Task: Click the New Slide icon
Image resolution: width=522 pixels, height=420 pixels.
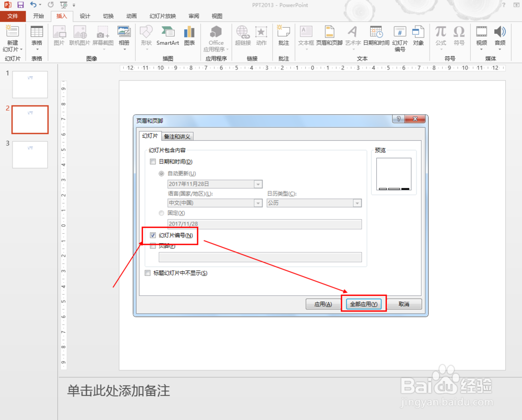Action: [x=13, y=32]
